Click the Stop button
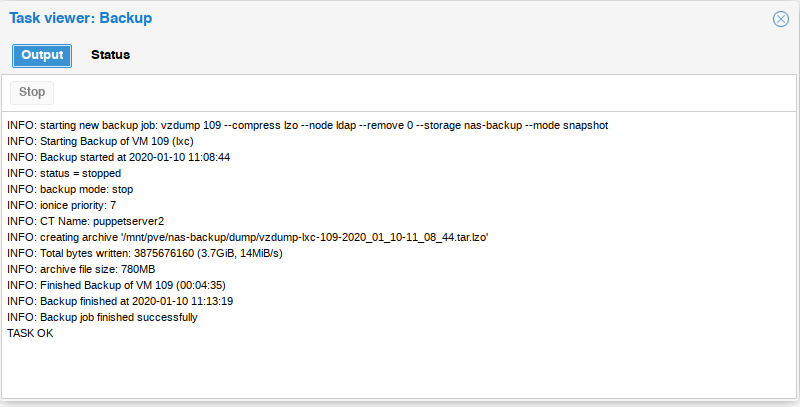The image size is (800, 407). tap(32, 92)
